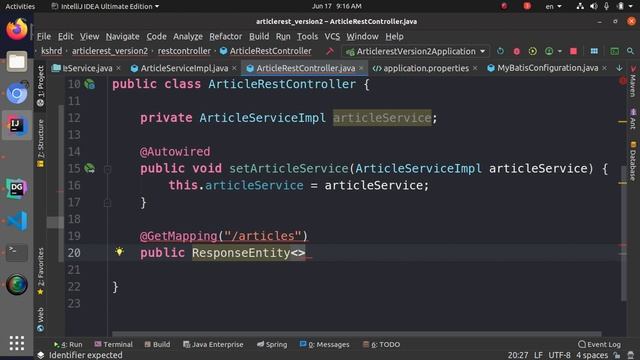Click the build hammer arrow icon
This screenshot has width=640, height=360.
pyautogui.click(x=330, y=51)
